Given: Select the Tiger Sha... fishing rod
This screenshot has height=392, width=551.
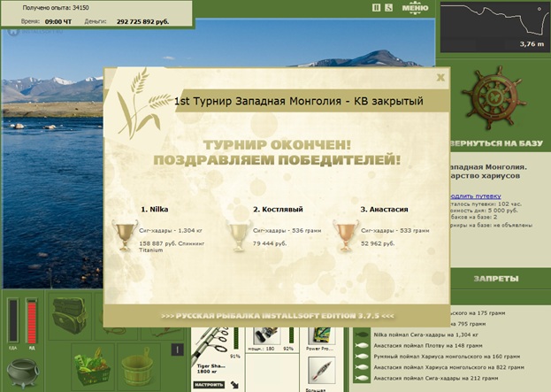Looking at the screenshot, I should click(x=210, y=345).
